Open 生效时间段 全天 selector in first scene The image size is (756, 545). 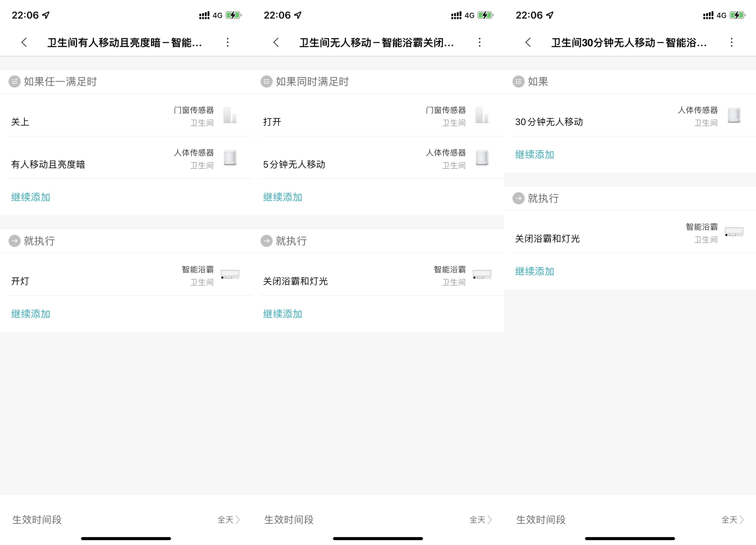tap(229, 520)
